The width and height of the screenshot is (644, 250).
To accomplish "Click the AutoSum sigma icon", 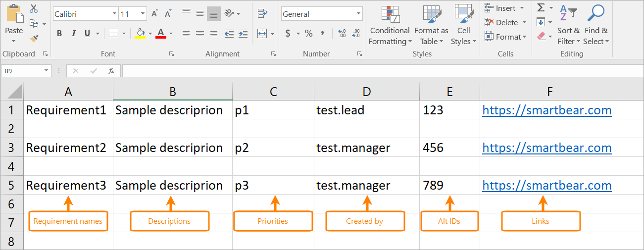I will (x=541, y=8).
